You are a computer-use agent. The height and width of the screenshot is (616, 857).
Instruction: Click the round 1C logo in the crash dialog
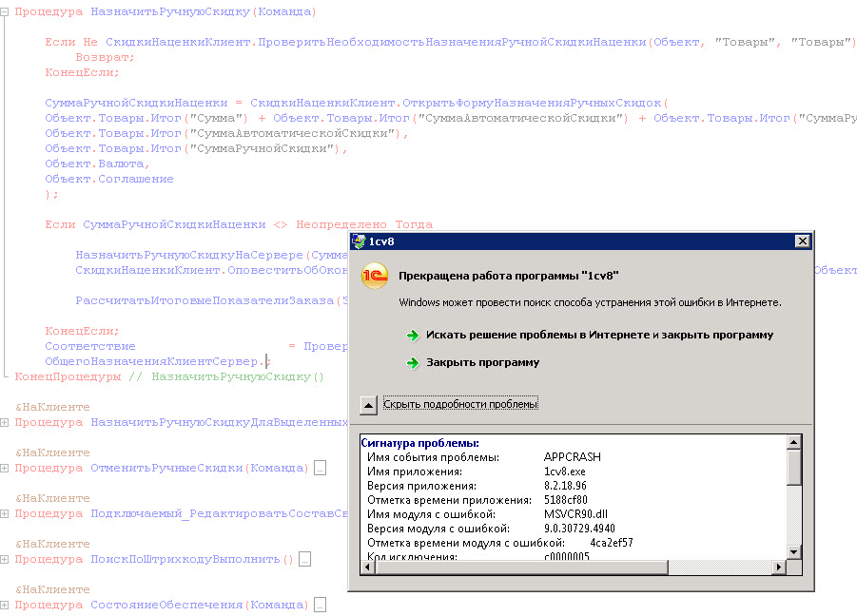[375, 276]
